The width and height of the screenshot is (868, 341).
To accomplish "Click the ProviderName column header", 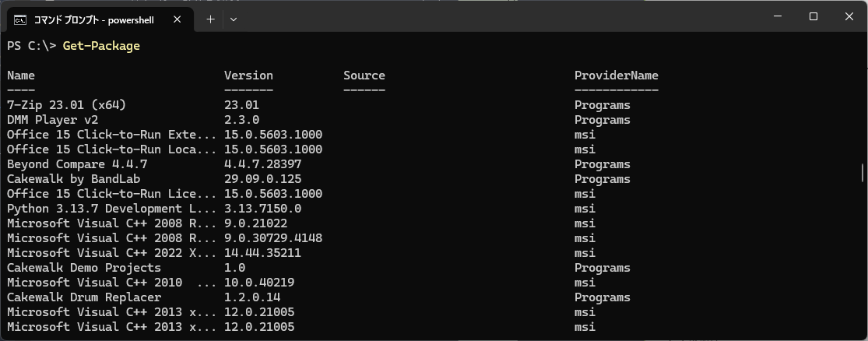I will click(x=616, y=76).
